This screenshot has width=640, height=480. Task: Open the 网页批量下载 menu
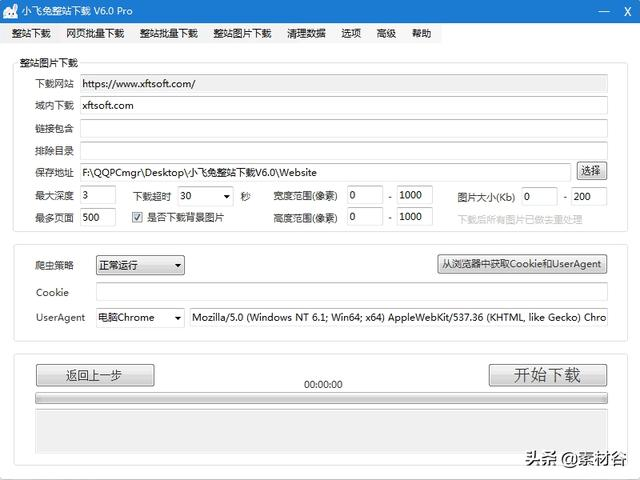pyautogui.click(x=95, y=33)
